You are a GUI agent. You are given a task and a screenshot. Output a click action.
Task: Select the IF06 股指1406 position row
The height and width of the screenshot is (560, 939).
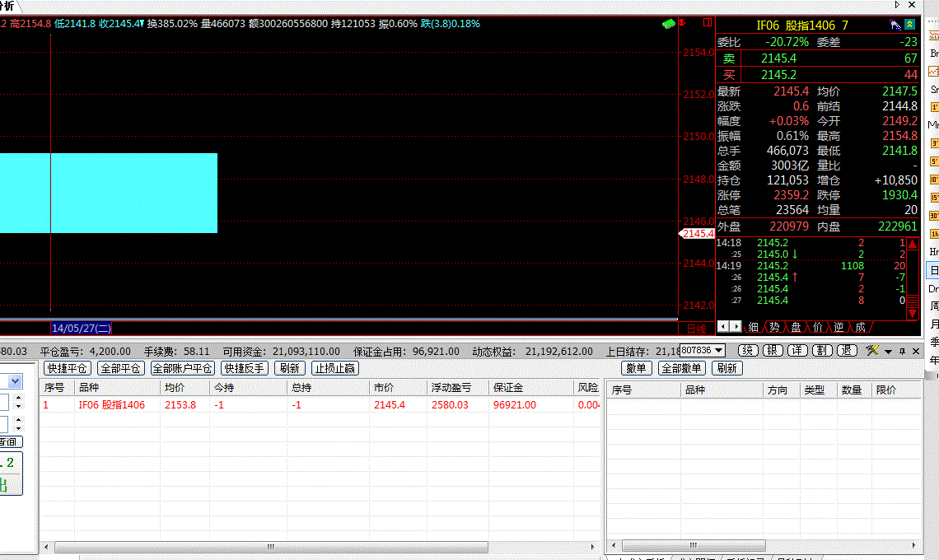point(111,404)
